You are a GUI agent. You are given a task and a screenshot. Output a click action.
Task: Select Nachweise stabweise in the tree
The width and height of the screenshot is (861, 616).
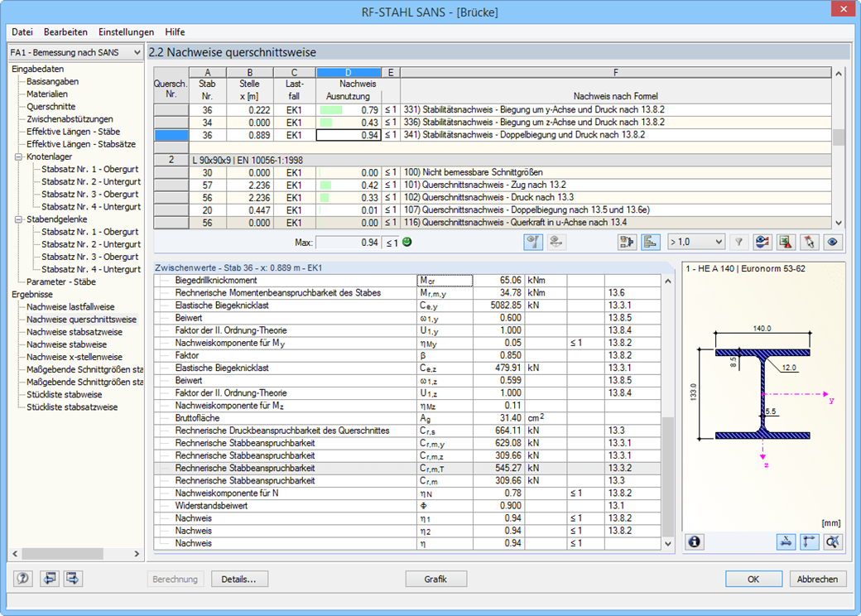click(66, 344)
